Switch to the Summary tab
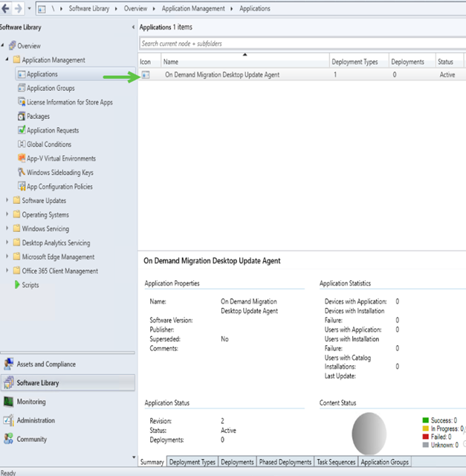 [152, 462]
